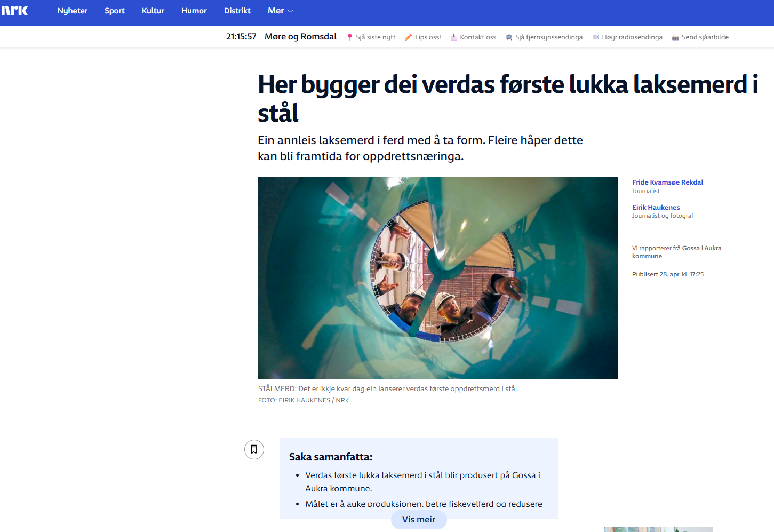The image size is (774, 532).
Task: Click the TV icon beside Sjå fjernsynssendinga
Action: pos(509,37)
